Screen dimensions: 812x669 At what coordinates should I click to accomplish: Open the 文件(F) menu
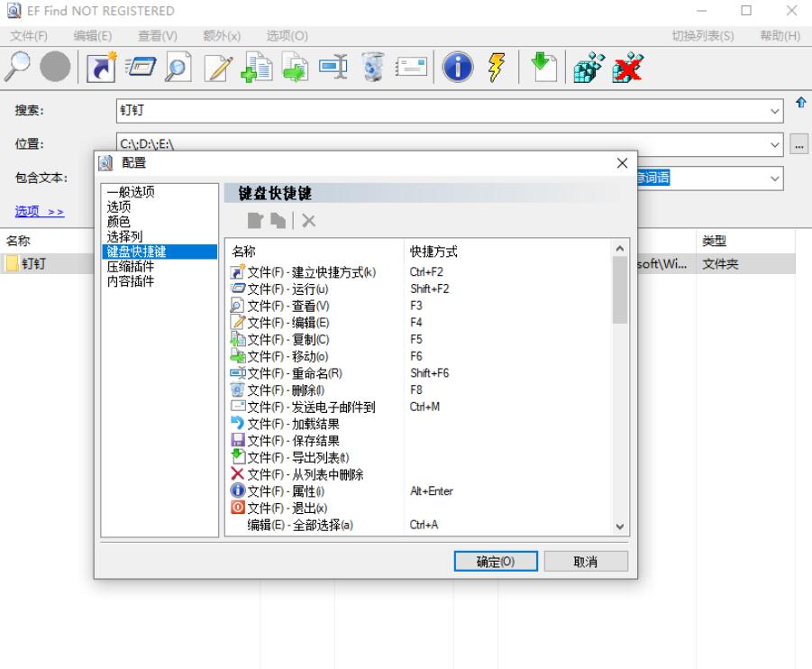29,36
